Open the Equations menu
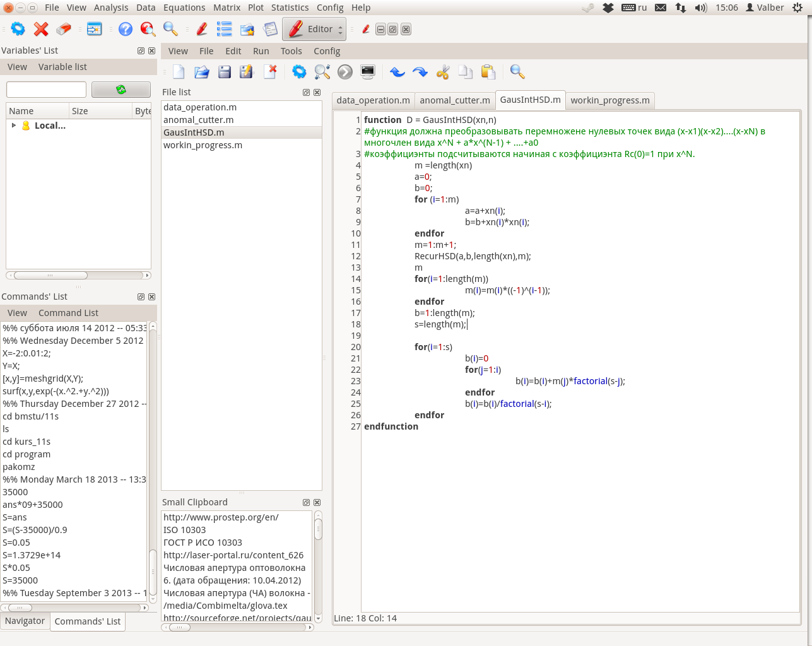This screenshot has height=646, width=812. coord(184,8)
